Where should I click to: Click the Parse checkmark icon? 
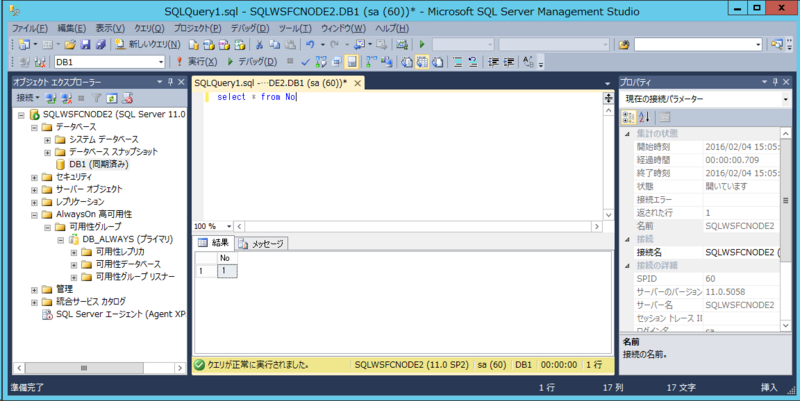click(305, 62)
